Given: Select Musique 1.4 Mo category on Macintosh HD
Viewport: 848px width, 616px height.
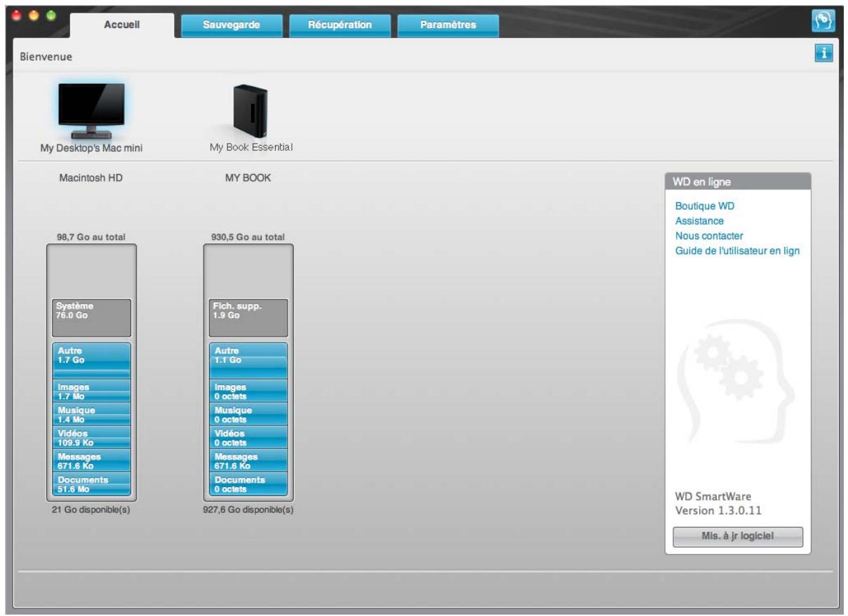Looking at the screenshot, I should 91,413.
